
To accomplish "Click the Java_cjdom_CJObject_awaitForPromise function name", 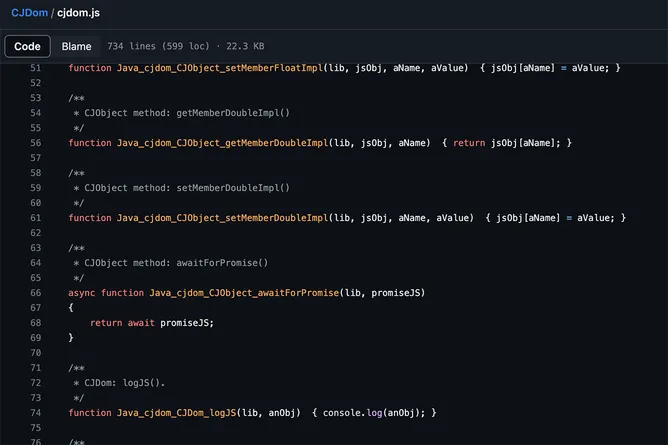I will 244,292.
